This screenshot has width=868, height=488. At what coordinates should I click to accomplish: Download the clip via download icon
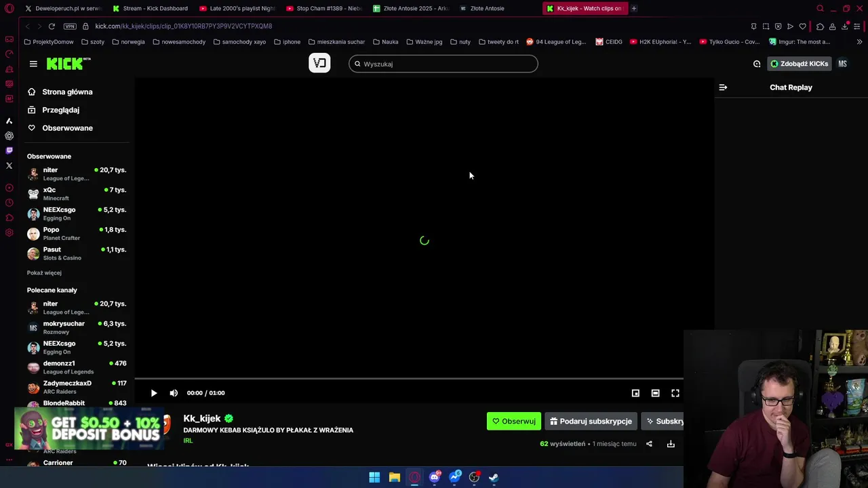pos(671,444)
